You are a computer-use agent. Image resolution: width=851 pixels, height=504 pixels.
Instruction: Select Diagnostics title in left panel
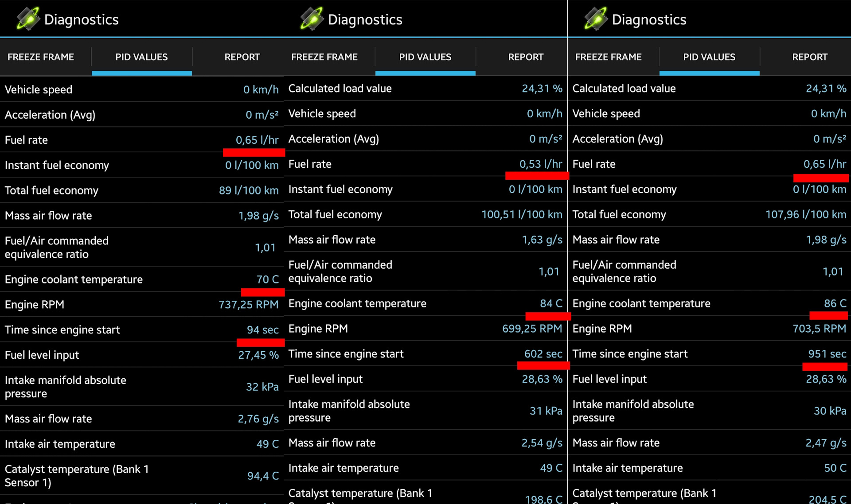[82, 19]
